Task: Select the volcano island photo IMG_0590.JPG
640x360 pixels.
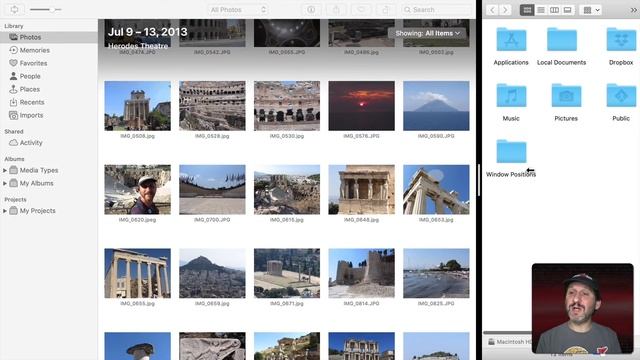Action: pyautogui.click(x=436, y=106)
